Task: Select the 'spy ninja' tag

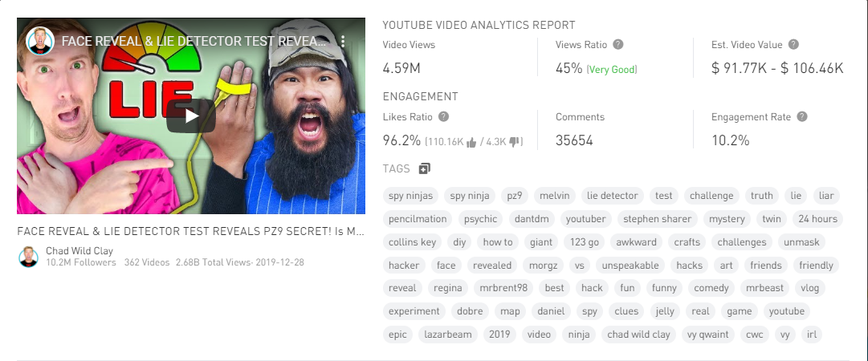Action: [x=470, y=195]
